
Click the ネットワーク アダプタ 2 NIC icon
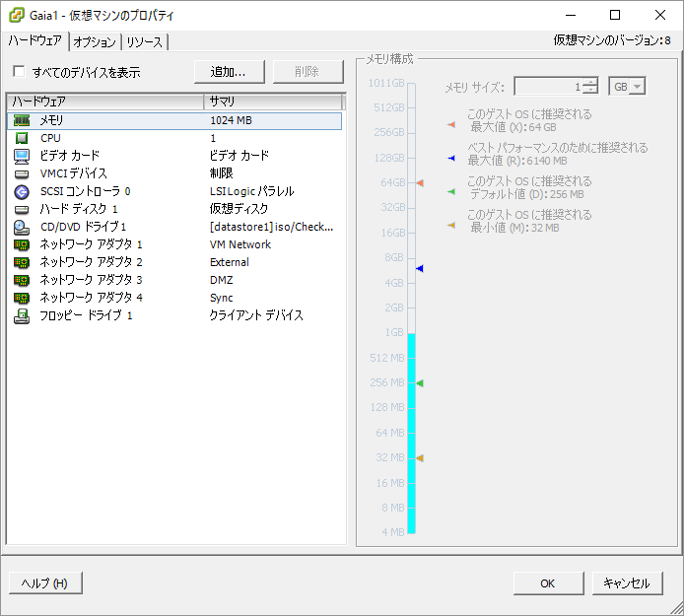[22, 262]
